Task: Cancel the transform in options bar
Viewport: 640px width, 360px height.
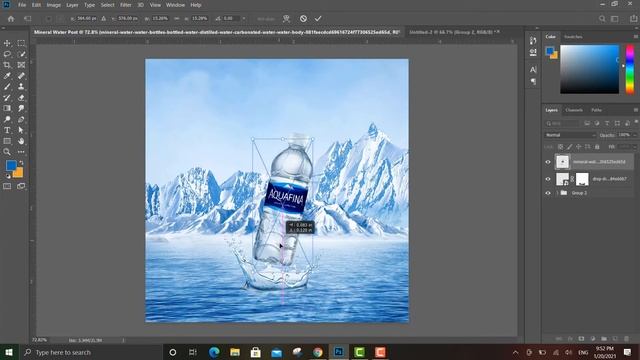Action: (x=303, y=18)
